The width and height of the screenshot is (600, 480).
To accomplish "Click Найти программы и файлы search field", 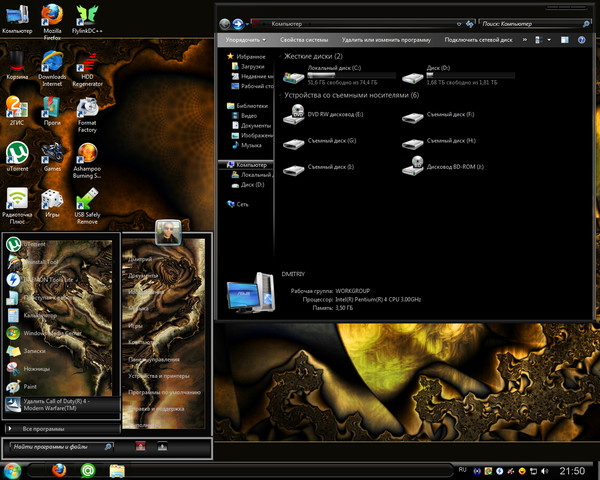I will [x=61, y=446].
